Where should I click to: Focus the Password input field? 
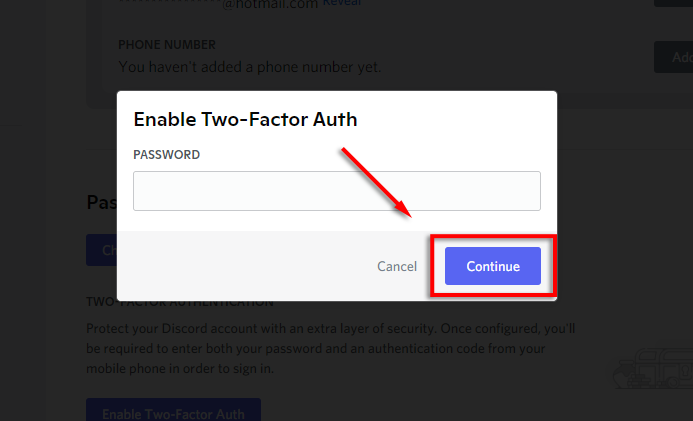click(x=337, y=191)
